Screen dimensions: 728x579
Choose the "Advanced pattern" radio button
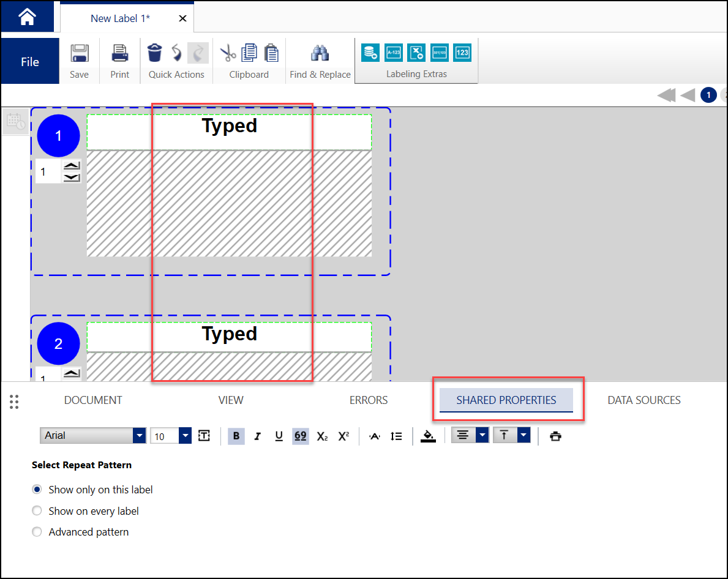[x=37, y=532]
